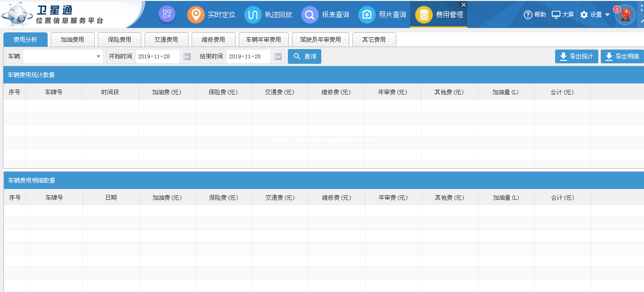Viewport: 644px width, 292px height.
Task: Click the 结束时间 date input field
Action: (249, 56)
